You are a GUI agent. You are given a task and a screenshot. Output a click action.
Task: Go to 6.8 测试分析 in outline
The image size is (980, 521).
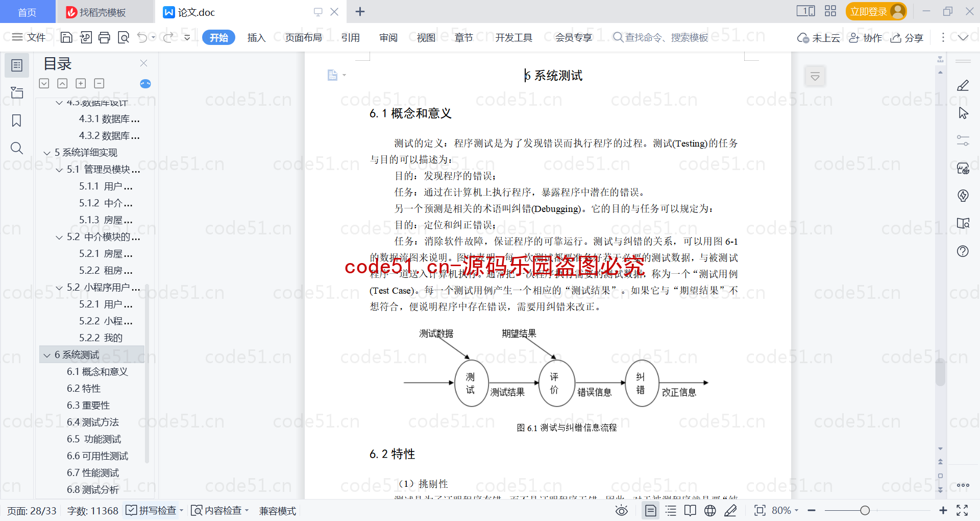[x=93, y=490]
